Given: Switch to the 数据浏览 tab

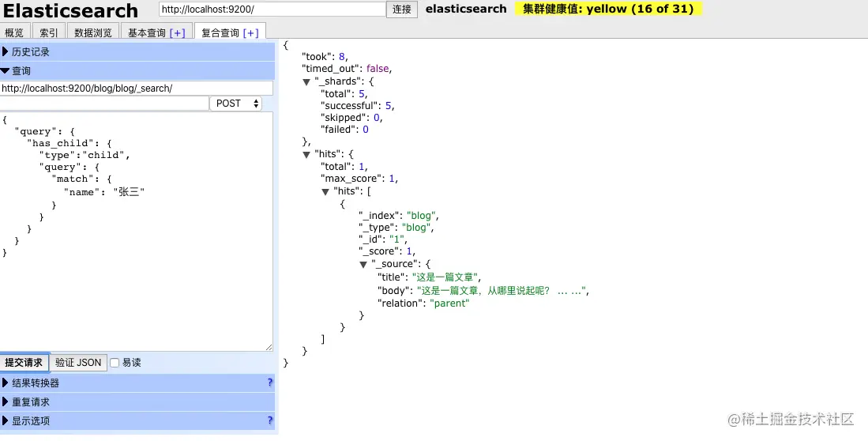Looking at the screenshot, I should [x=93, y=32].
